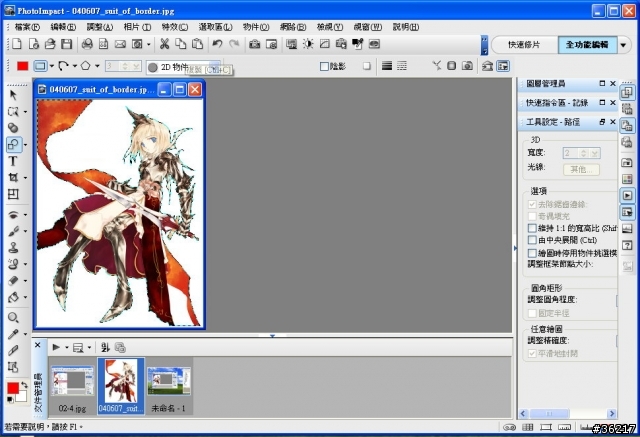640x437 pixels.
Task: Click the Paste clipboard icon
Action: (198, 44)
